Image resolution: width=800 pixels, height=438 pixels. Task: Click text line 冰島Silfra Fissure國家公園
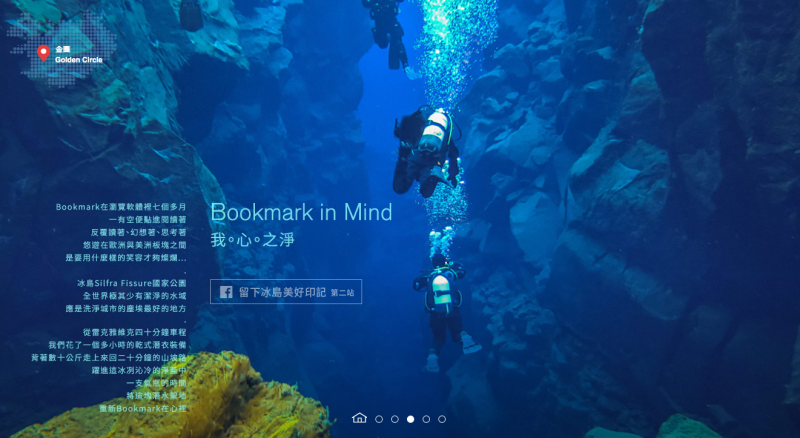click(132, 283)
